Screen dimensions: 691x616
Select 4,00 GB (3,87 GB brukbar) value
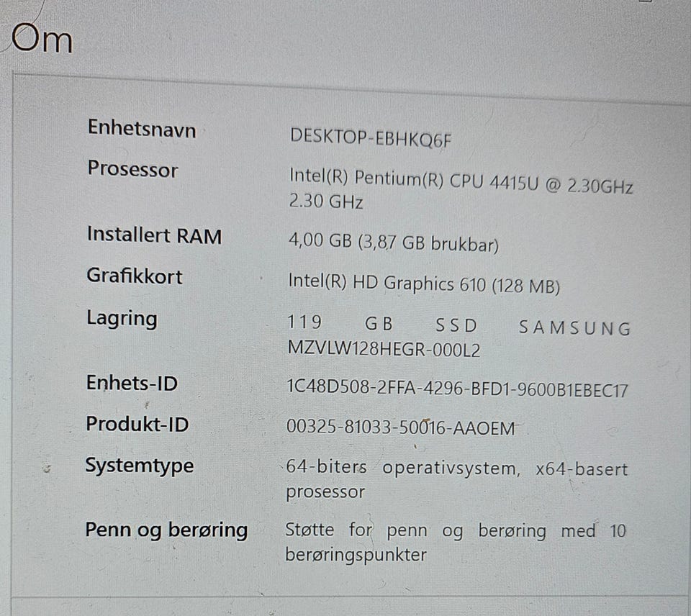pos(394,242)
